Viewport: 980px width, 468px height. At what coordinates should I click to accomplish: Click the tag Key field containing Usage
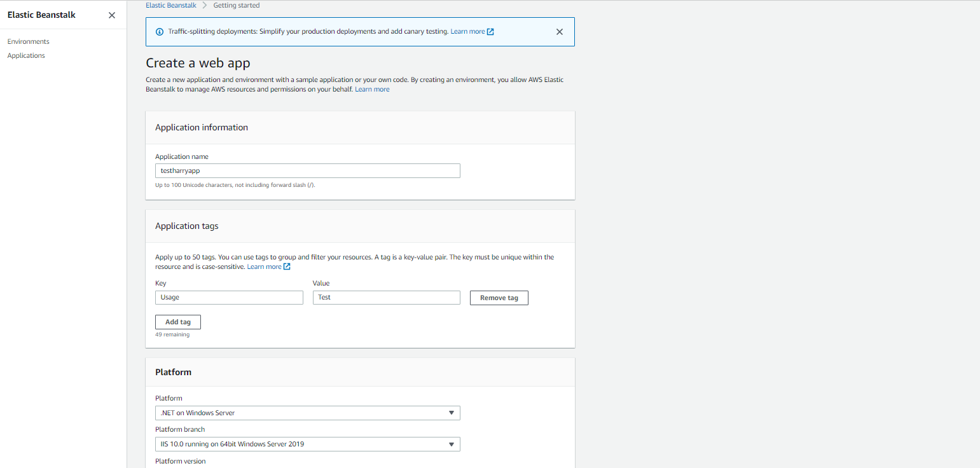coord(229,298)
